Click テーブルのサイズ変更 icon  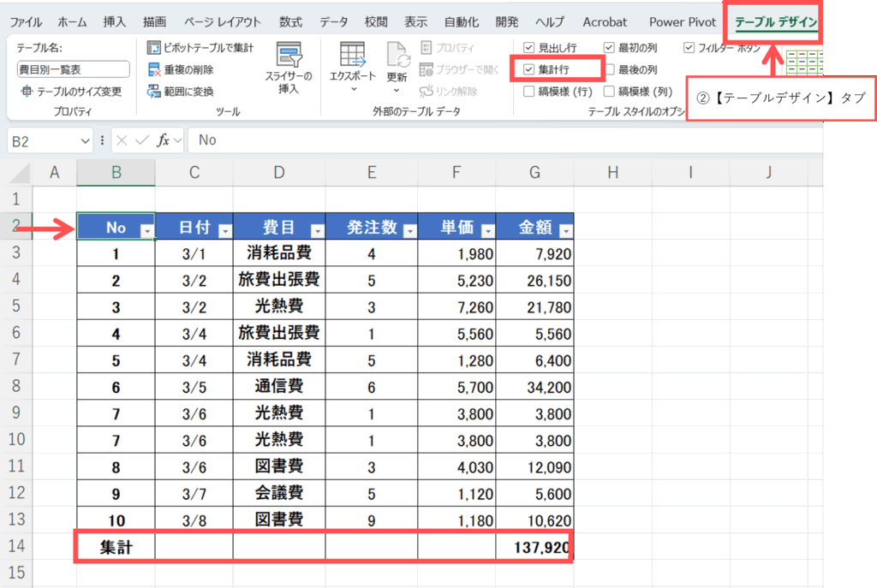[x=27, y=92]
